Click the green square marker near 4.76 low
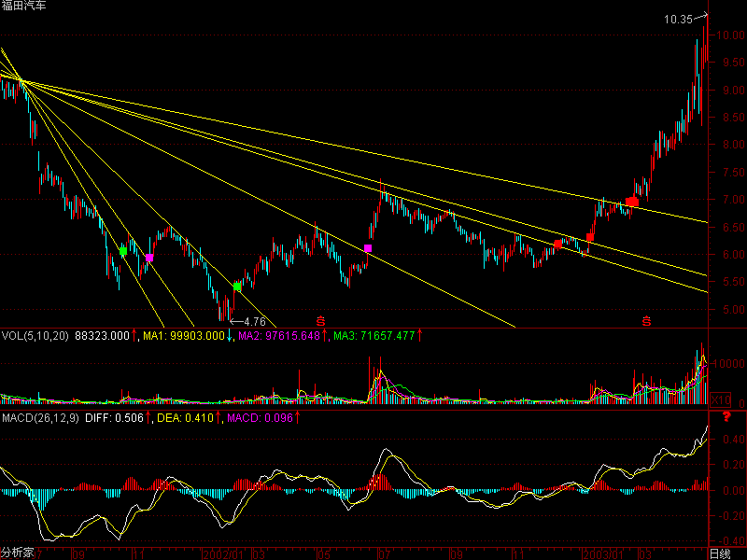The width and height of the screenshot is (747, 560). click(237, 287)
